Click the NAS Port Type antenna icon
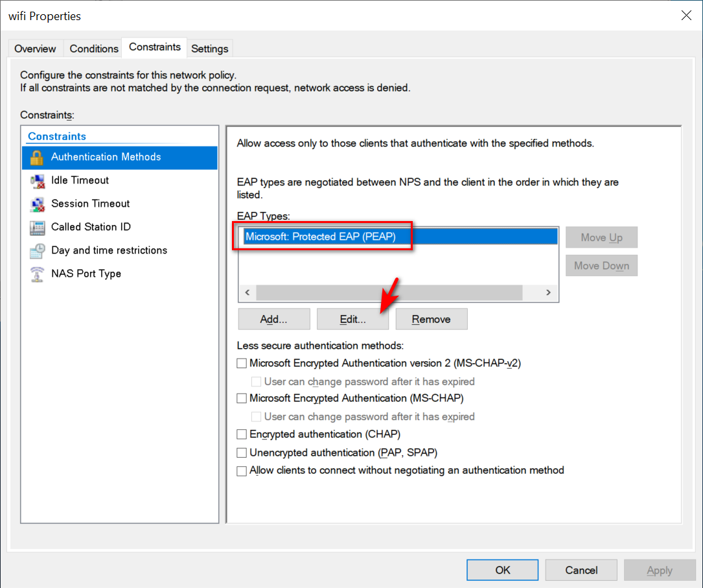Viewport: 703px width, 588px height. pos(37,274)
